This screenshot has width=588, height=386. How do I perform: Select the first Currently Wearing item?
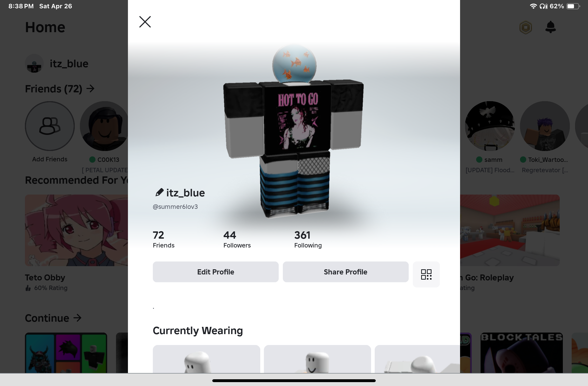pyautogui.click(x=206, y=359)
